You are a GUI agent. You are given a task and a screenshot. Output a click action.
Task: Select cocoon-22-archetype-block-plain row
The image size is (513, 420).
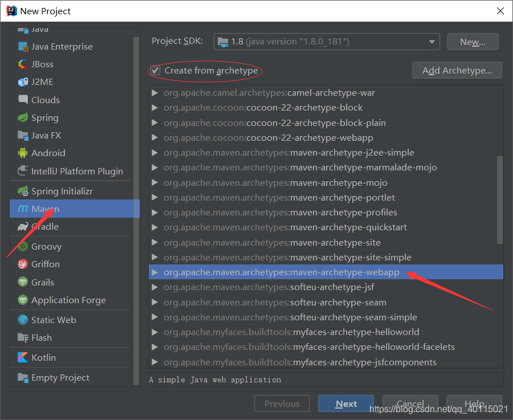(x=326, y=123)
